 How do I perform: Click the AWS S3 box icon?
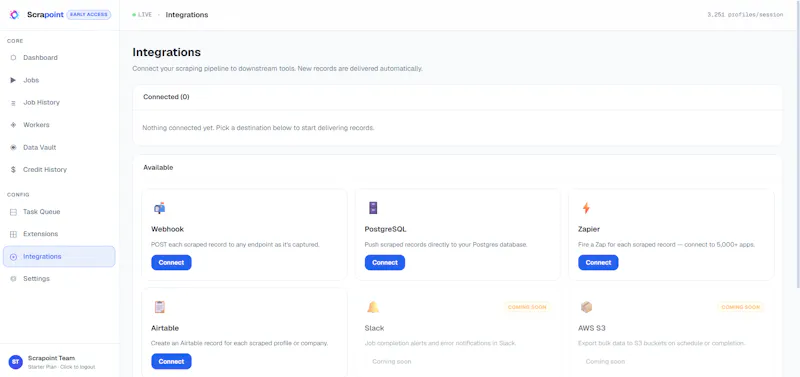pos(587,307)
